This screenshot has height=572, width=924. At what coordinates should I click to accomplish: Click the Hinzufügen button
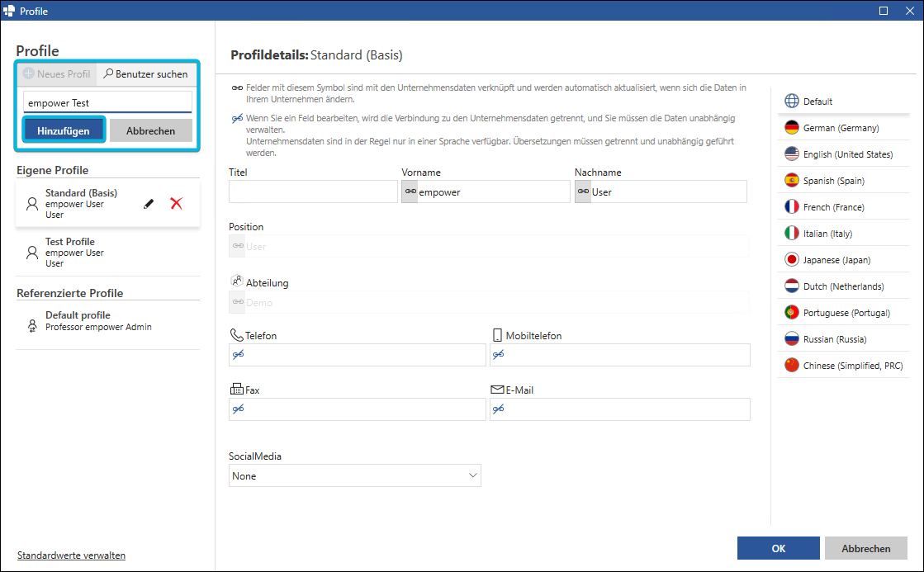coord(64,130)
